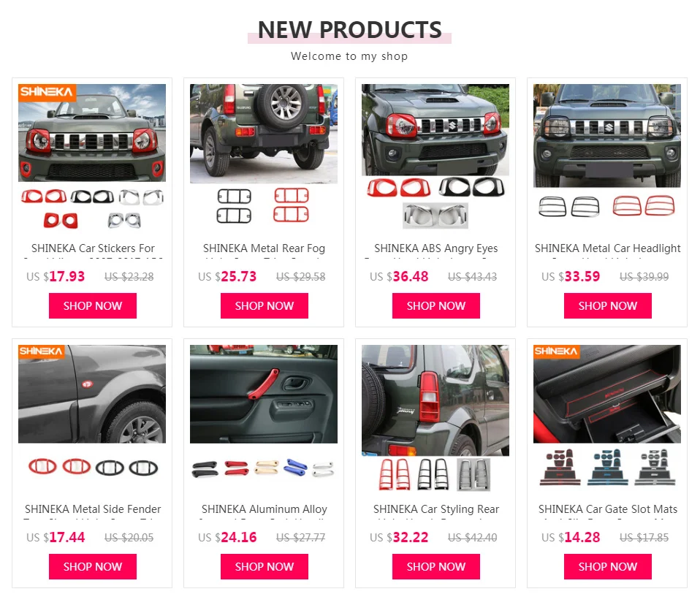The width and height of the screenshot is (700, 605).
Task: Click SHOP NOW under the $24.16 item
Action: [x=265, y=566]
